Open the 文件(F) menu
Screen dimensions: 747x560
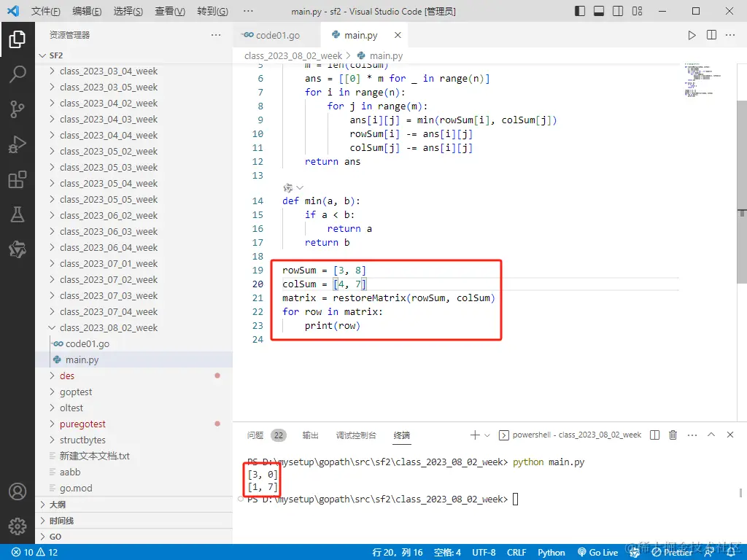tap(46, 11)
